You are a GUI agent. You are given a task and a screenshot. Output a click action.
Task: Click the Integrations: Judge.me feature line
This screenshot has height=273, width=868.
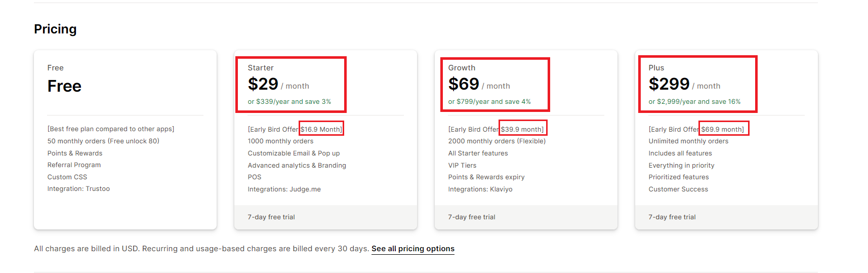click(284, 189)
